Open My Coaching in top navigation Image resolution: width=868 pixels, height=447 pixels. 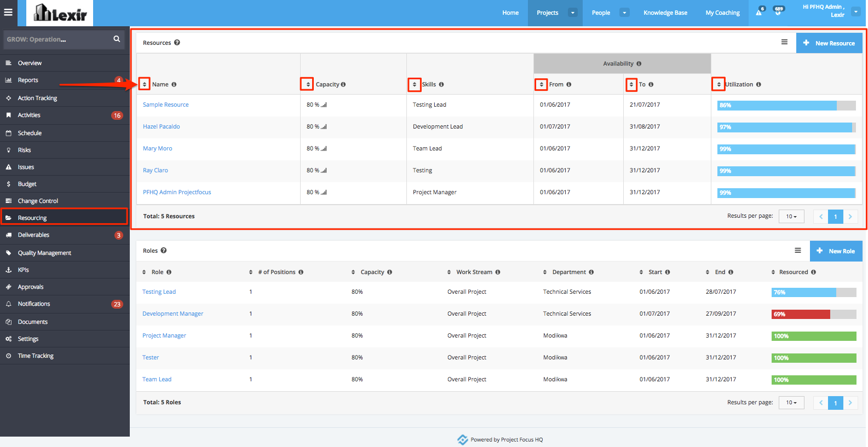pyautogui.click(x=722, y=13)
